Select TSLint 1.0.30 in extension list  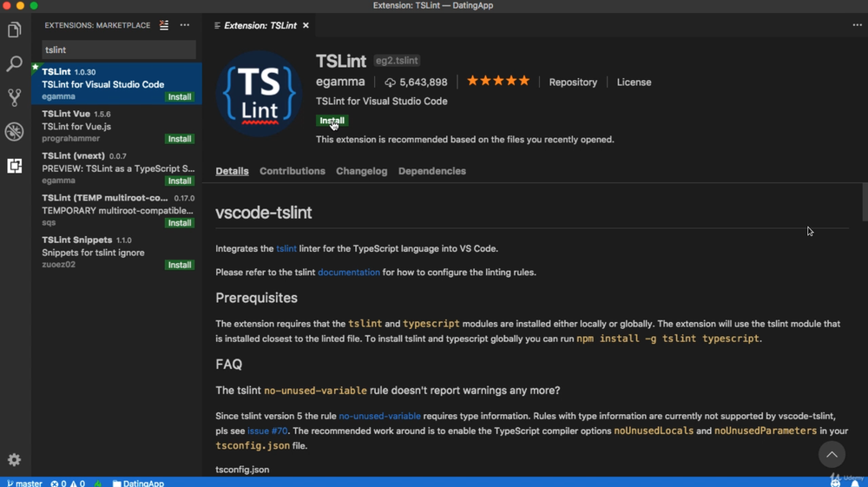[117, 84]
